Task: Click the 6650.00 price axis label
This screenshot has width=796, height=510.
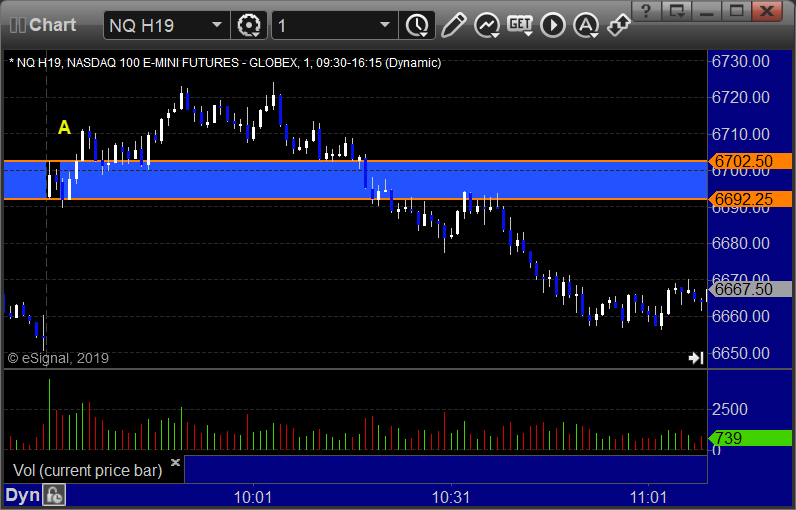Action: click(x=741, y=353)
